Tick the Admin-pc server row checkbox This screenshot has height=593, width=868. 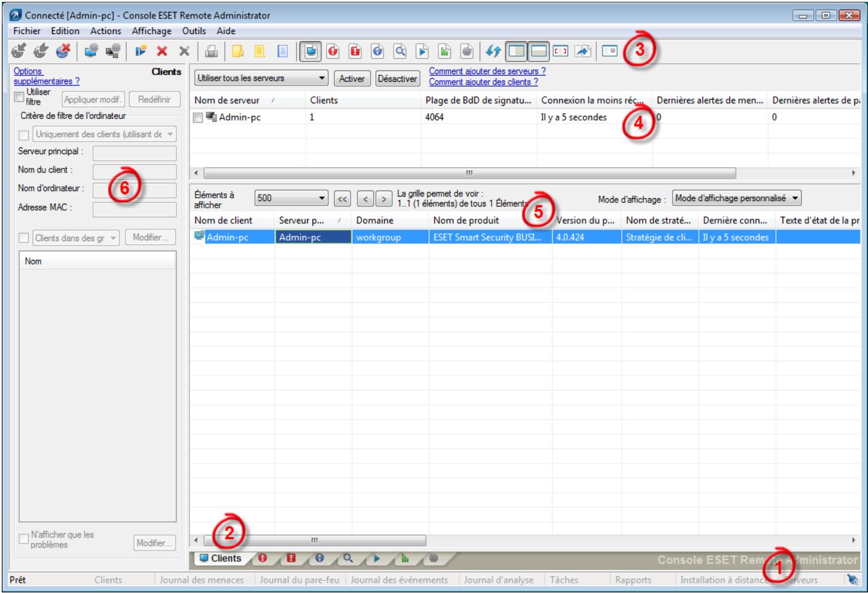198,118
